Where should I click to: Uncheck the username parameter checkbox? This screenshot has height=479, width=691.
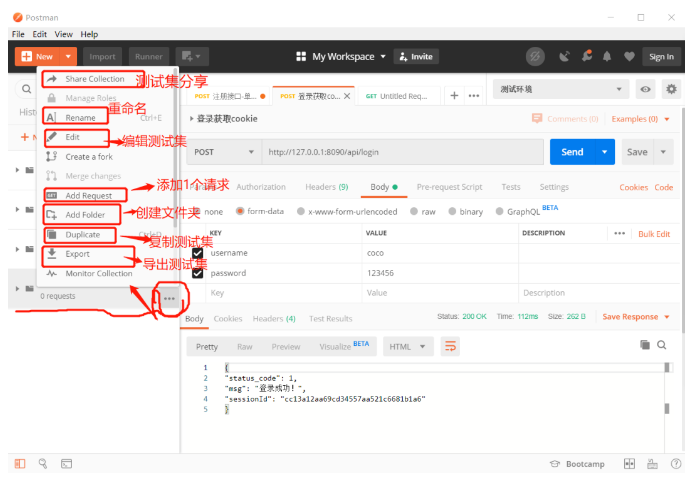pyautogui.click(x=197, y=253)
